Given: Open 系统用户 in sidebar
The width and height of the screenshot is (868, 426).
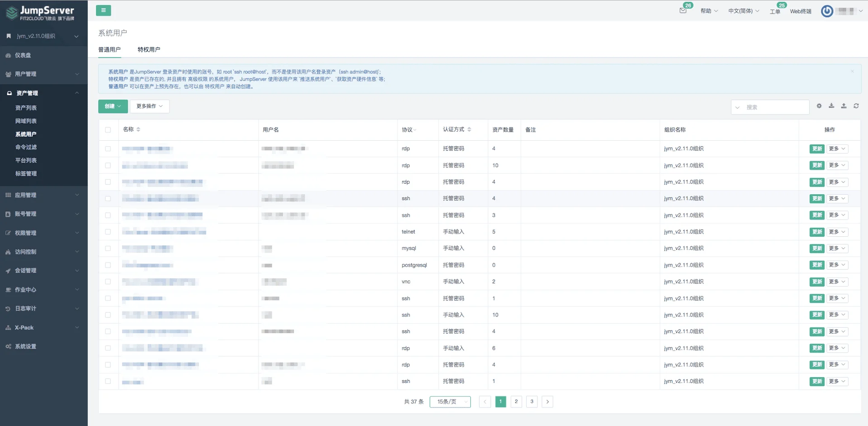Looking at the screenshot, I should (26, 134).
